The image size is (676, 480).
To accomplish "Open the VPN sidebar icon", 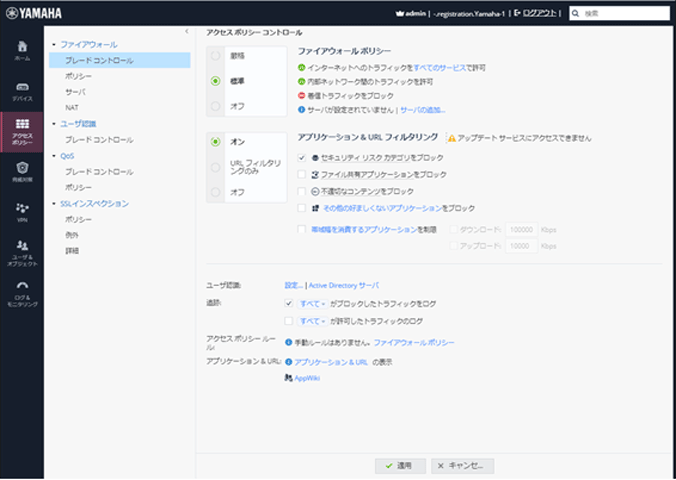I will coord(21,211).
